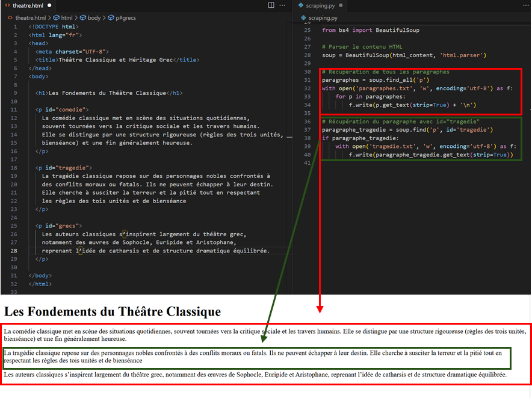Click line "with open('paragraphes.txt', 'w'"
This screenshot has height=398, width=532.
417,88
